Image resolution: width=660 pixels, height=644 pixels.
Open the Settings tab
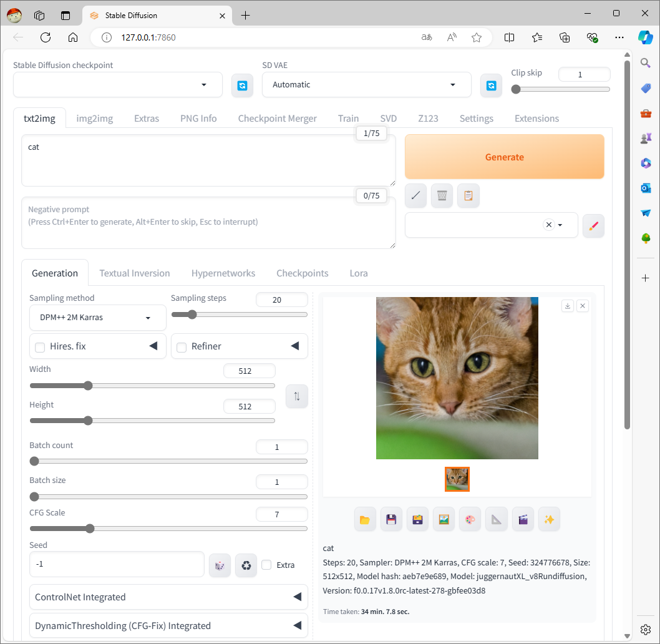pyautogui.click(x=476, y=119)
